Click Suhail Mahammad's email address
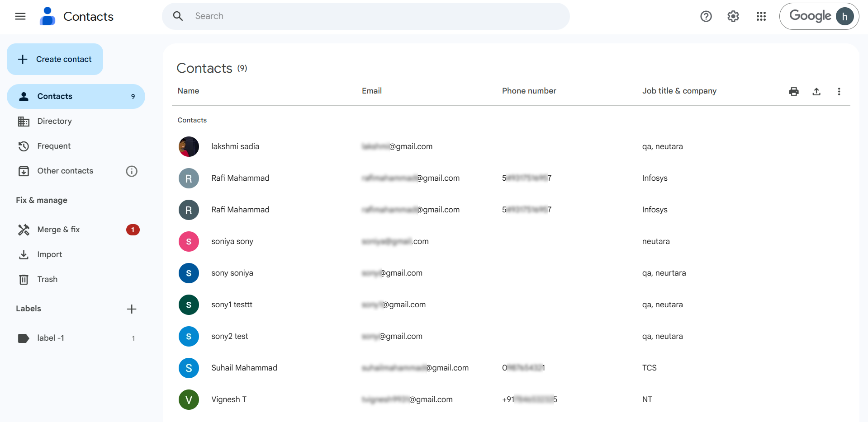The width and height of the screenshot is (868, 422). [415, 368]
